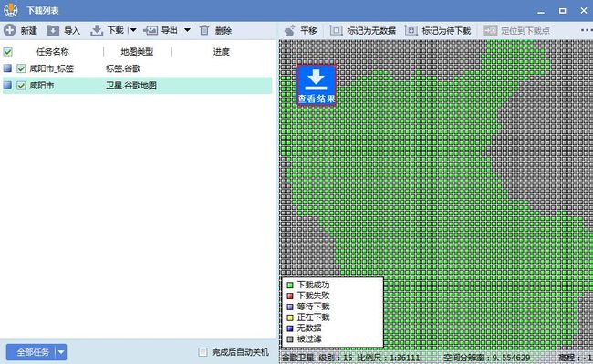
Task: Click yellow 正在下载 legend swatch
Action: [290, 317]
